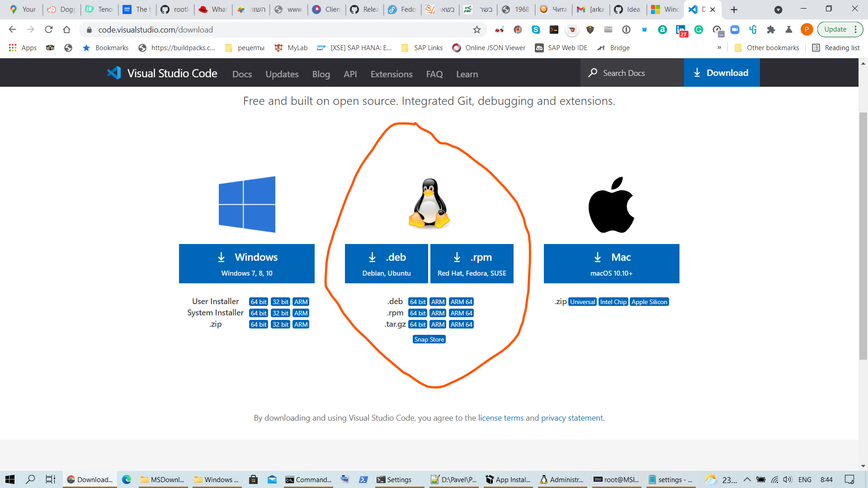Click the Snap Store download button

tap(429, 339)
